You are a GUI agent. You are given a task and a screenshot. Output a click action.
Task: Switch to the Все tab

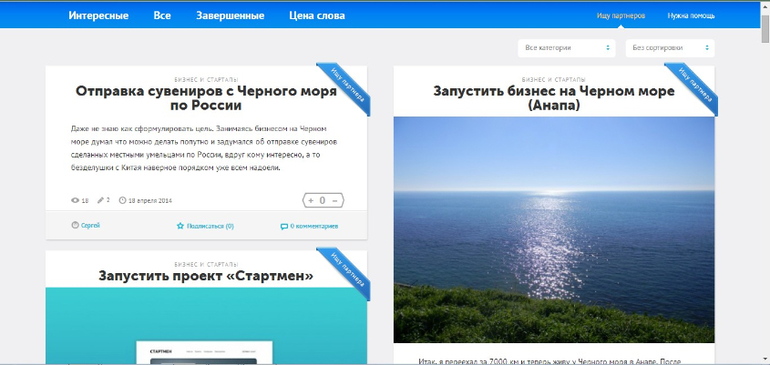[x=162, y=16]
